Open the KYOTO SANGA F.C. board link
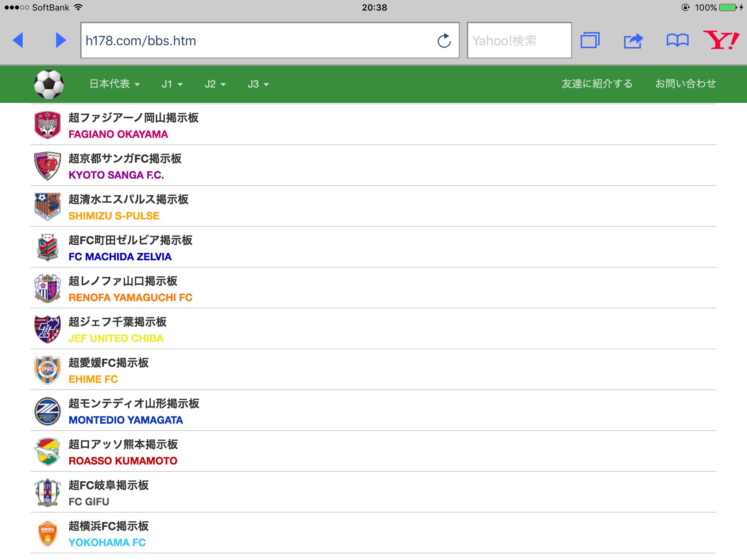The height and width of the screenshot is (560, 747). tap(116, 175)
